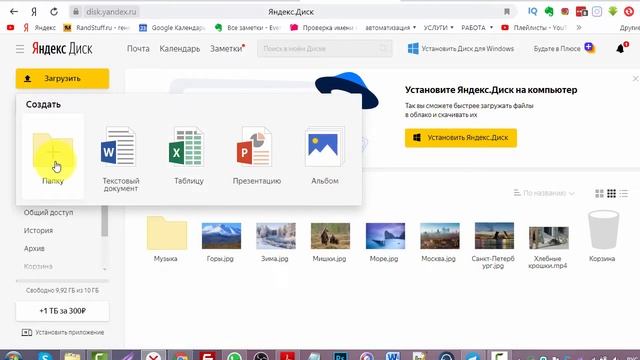Click the Поиск search field on Disk

324,49
